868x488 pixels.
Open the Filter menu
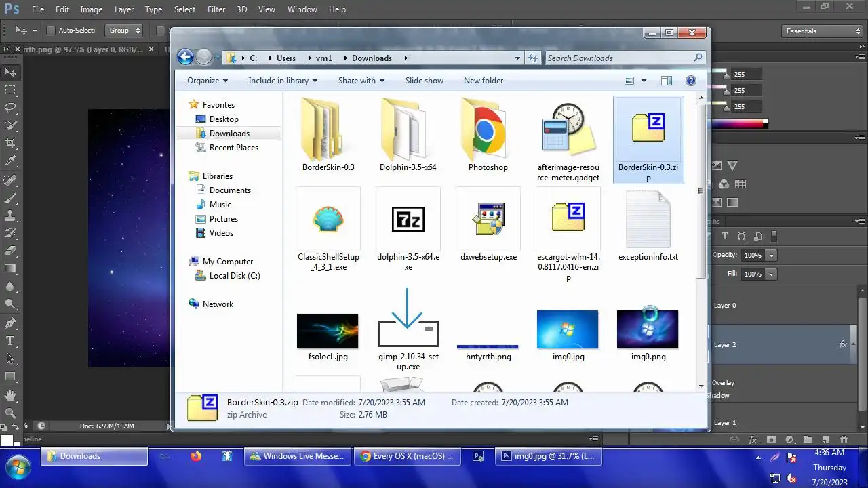coord(216,9)
